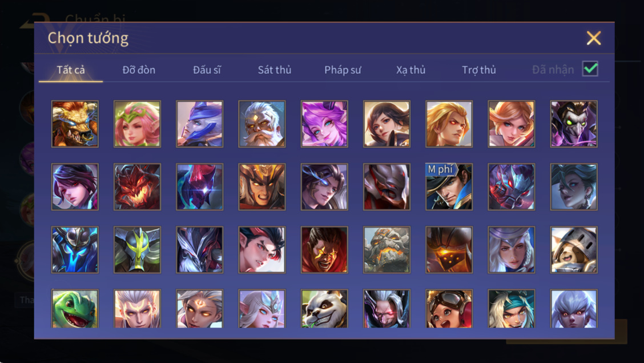Switch to the 'Đấu sĩ' tab
Viewport: 644px width, 363px height.
click(x=207, y=70)
